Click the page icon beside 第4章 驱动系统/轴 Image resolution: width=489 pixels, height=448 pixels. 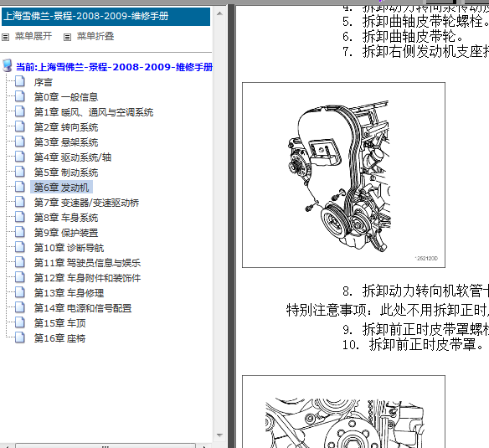click(20, 157)
